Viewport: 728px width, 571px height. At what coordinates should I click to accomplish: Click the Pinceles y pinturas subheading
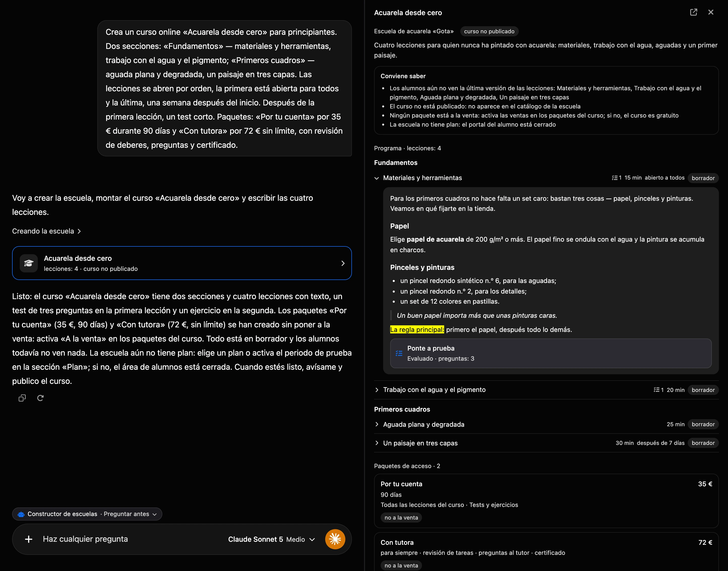pyautogui.click(x=422, y=267)
